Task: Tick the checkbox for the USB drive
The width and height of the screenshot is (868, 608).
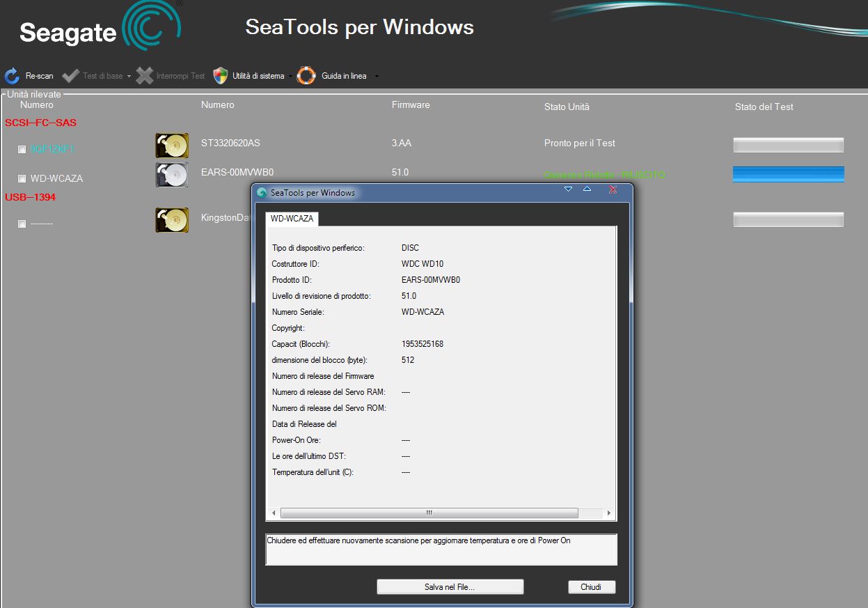Action: [x=22, y=224]
